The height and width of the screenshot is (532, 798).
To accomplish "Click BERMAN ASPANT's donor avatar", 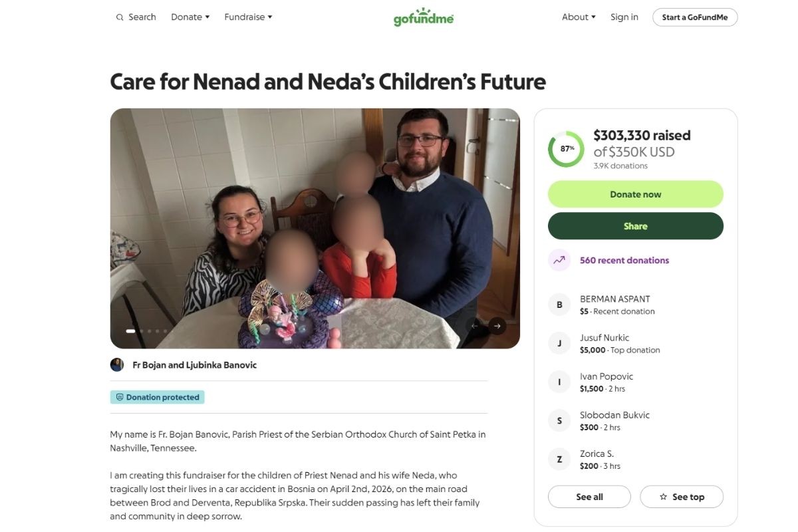I will pos(559,305).
